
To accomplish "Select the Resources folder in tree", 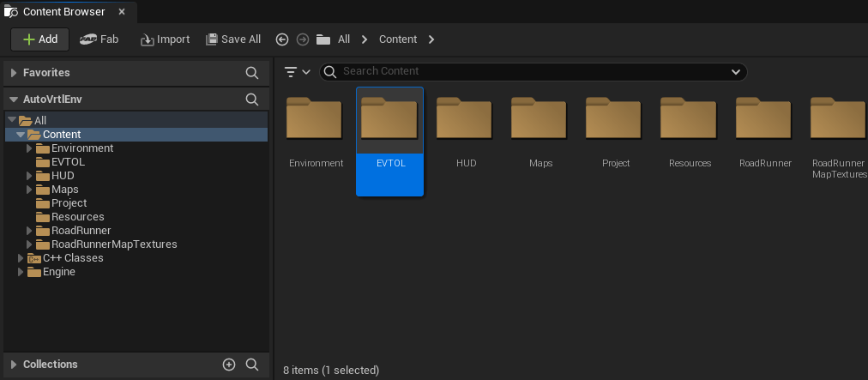I will tap(77, 217).
